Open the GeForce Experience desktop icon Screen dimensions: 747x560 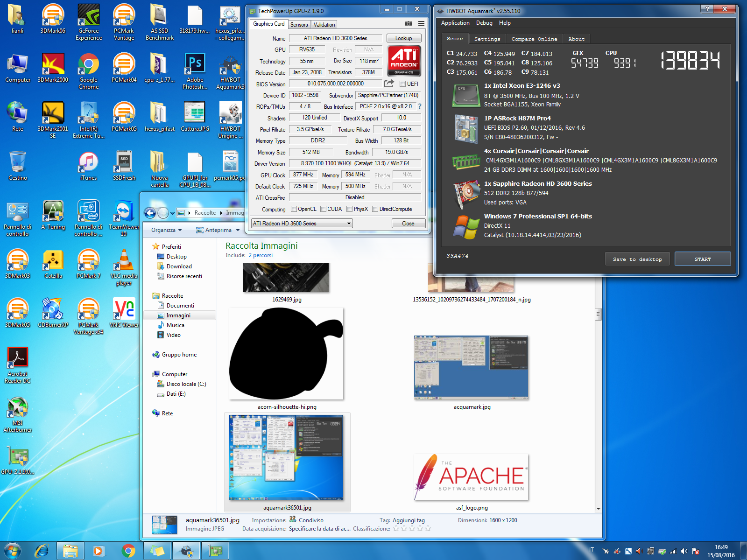coord(89,22)
